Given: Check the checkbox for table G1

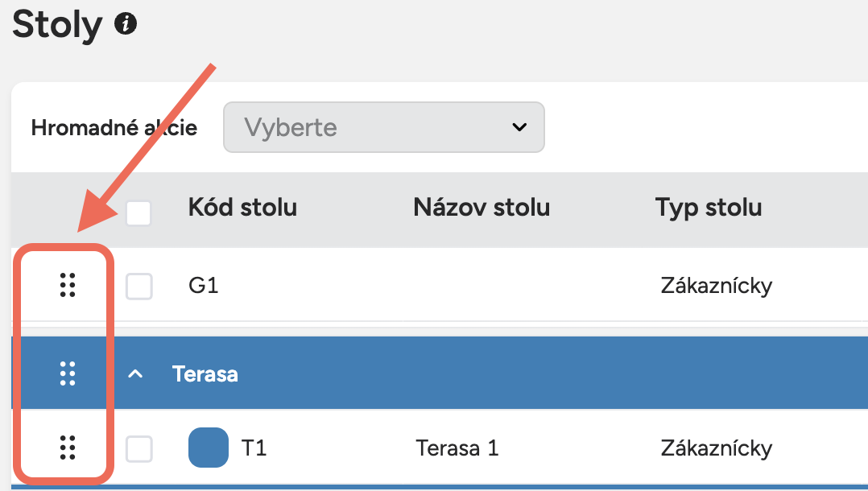Looking at the screenshot, I should tap(138, 286).
